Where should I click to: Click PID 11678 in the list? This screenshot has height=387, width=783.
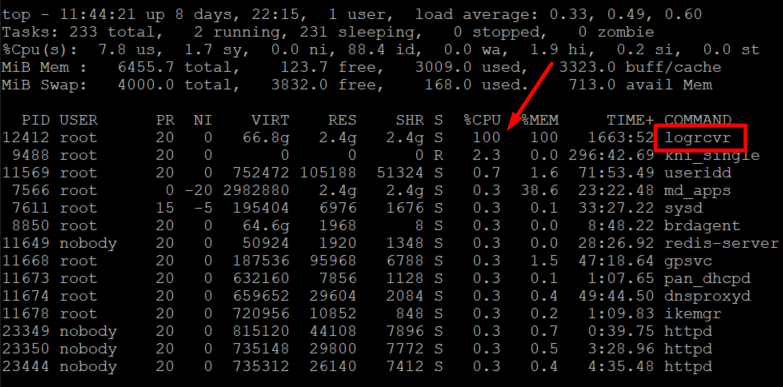[x=26, y=315]
